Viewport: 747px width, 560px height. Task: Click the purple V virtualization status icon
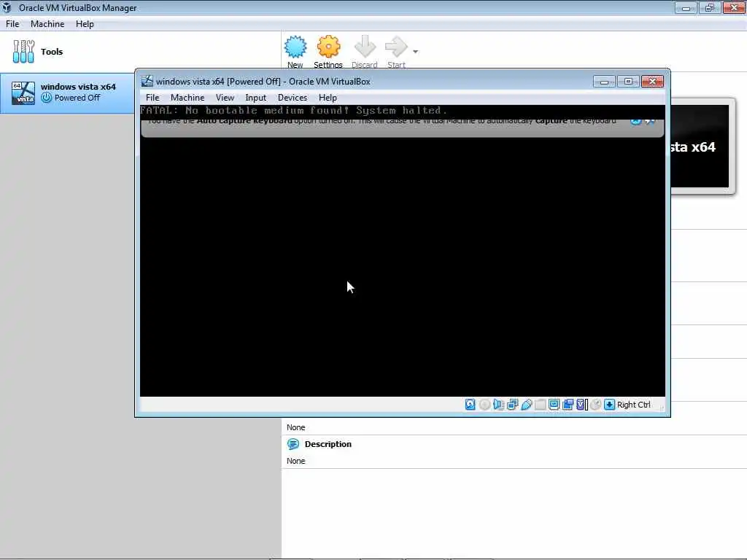click(581, 405)
